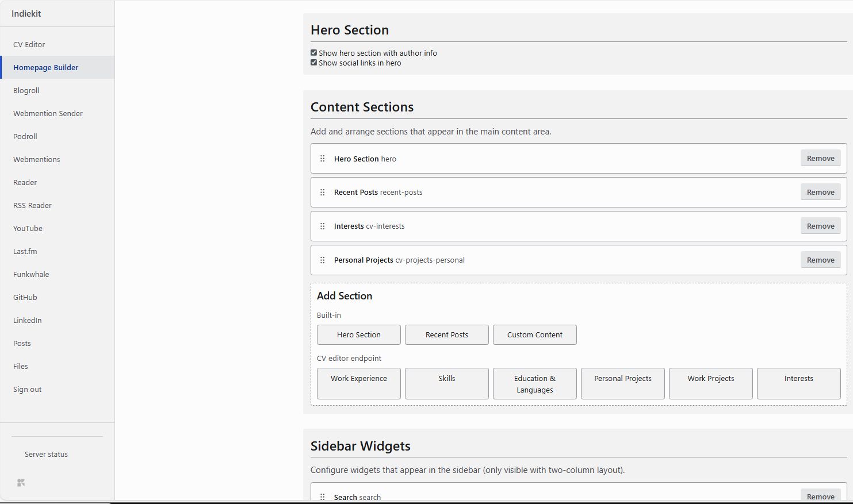Go to Webmention Sender page
853x504 pixels.
tap(48, 113)
